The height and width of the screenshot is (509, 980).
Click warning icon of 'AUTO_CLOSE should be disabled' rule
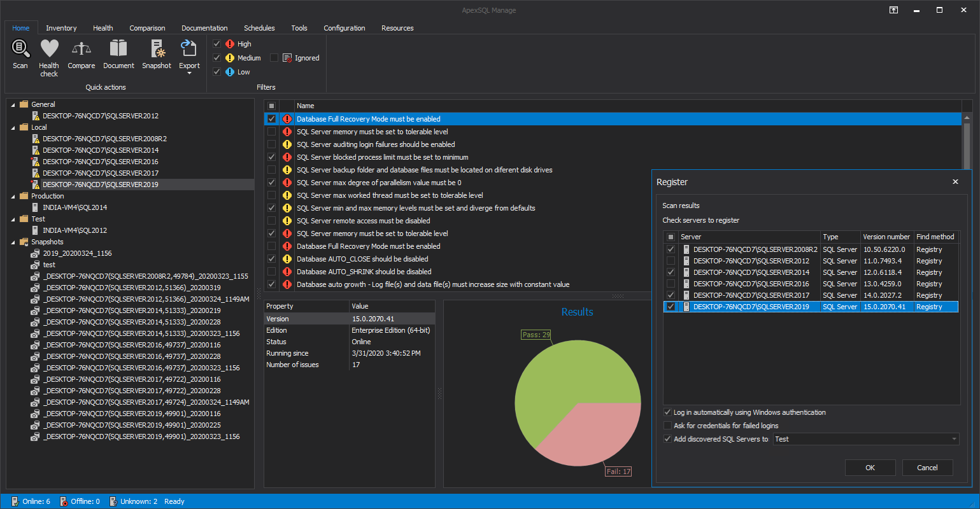[x=287, y=259]
